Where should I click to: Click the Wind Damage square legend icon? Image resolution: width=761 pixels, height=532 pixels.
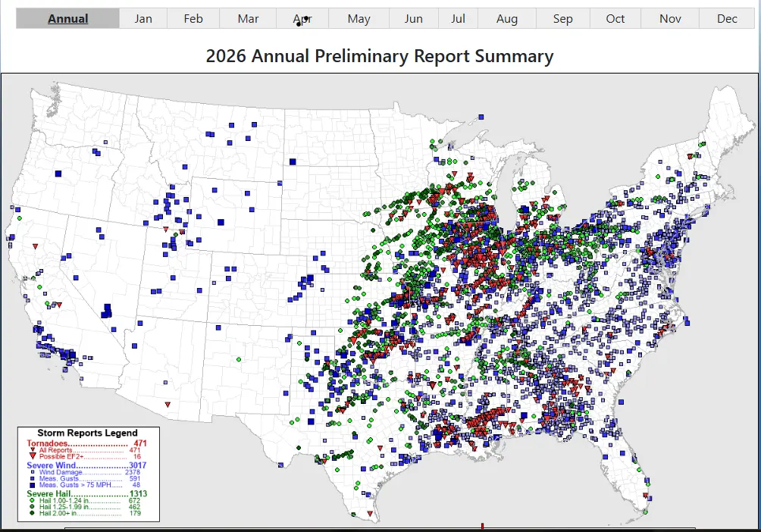31,472
